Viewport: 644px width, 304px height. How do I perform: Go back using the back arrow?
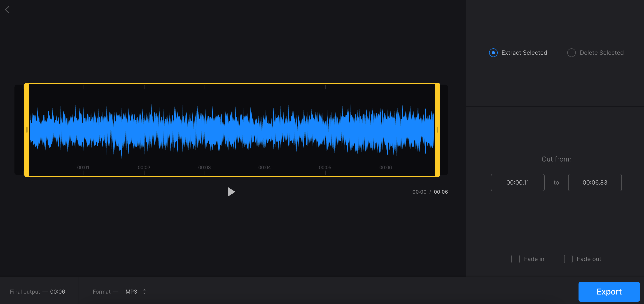click(x=7, y=9)
